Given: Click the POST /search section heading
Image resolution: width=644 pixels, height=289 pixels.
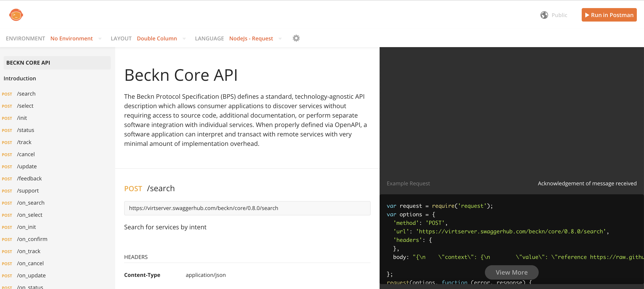Looking at the screenshot, I should 149,188.
